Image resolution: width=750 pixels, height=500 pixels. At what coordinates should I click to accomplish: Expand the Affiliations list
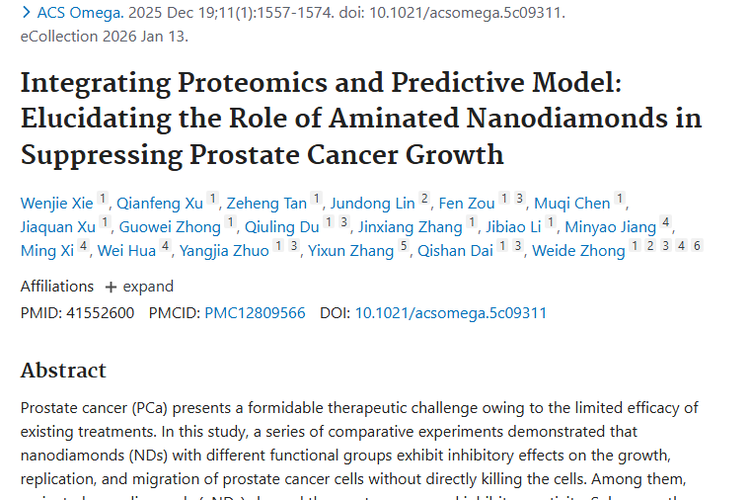139,286
